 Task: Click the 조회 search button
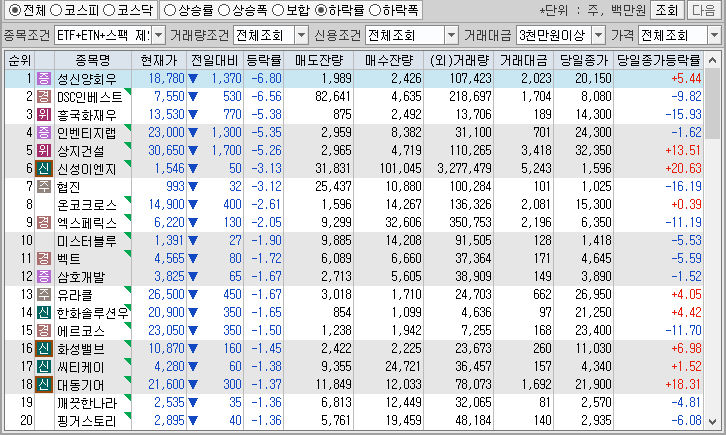[x=667, y=10]
